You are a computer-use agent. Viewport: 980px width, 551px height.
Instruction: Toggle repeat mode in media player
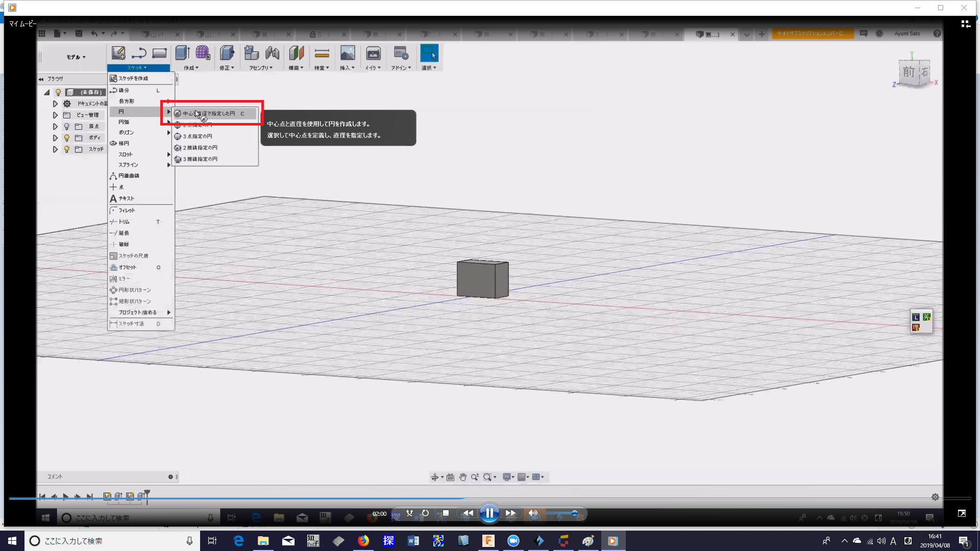425,513
